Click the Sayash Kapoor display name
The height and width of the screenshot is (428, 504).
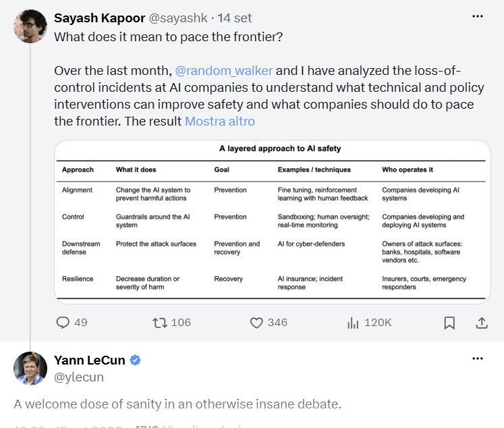point(100,18)
